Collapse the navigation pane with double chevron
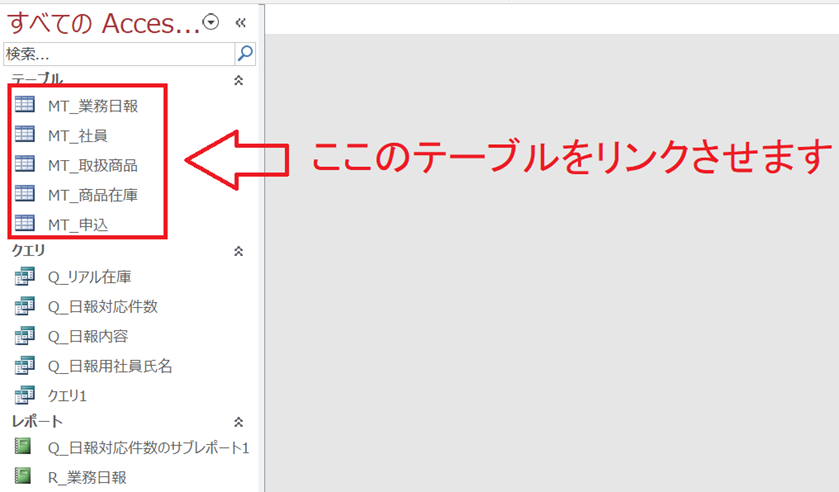839x492 pixels. [240, 22]
